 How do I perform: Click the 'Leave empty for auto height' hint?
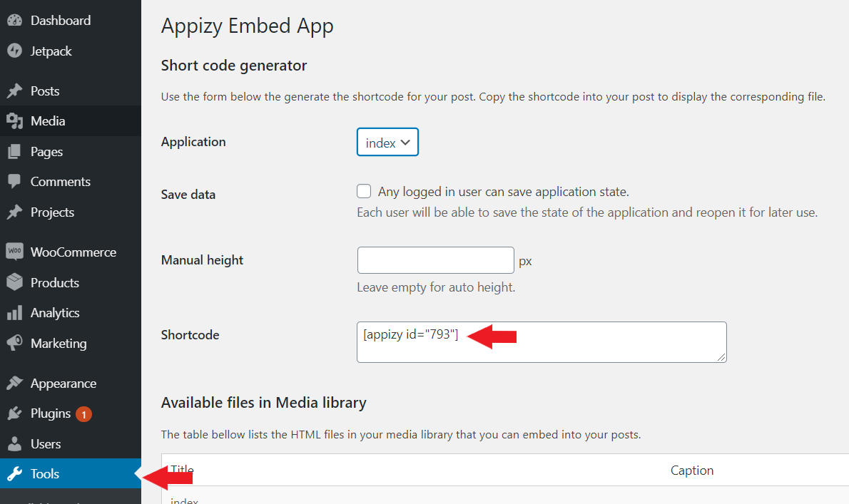coord(436,287)
